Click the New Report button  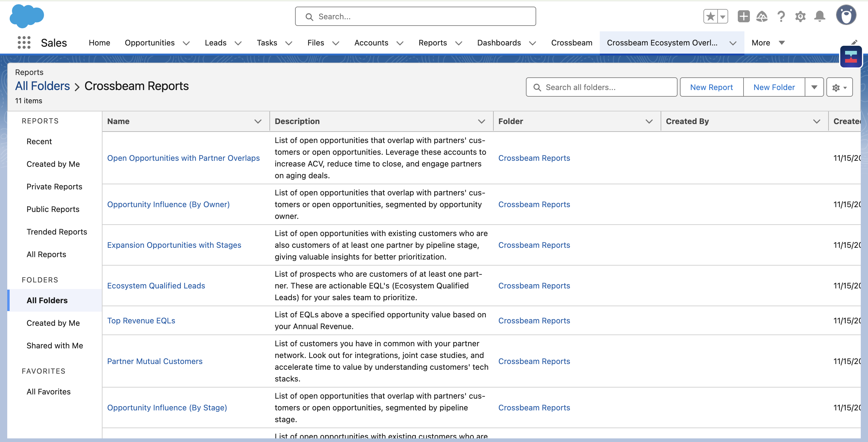[x=711, y=87]
